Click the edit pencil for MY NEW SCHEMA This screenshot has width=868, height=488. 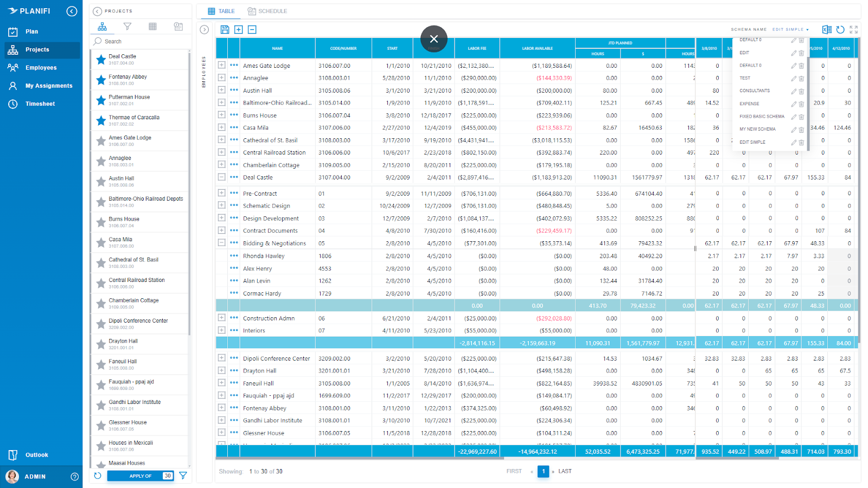point(794,130)
